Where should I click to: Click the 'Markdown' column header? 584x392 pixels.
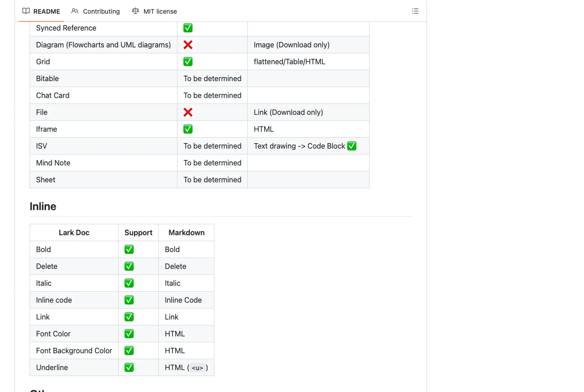(x=186, y=232)
